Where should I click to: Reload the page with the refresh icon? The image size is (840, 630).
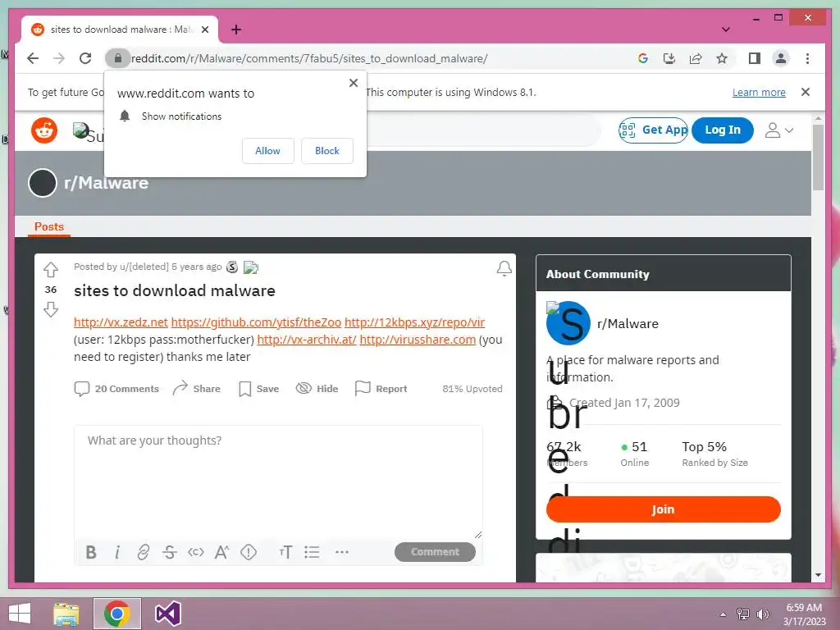85,58
